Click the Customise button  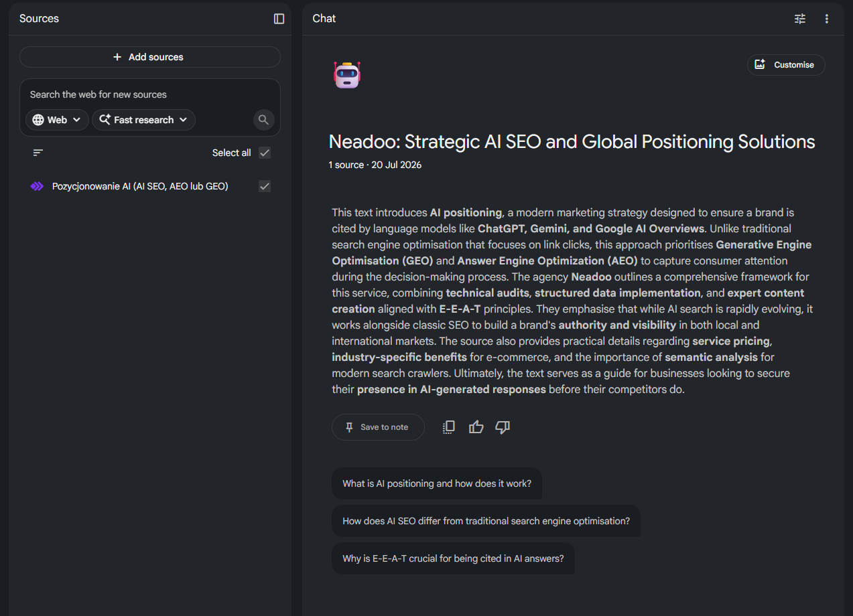(786, 65)
